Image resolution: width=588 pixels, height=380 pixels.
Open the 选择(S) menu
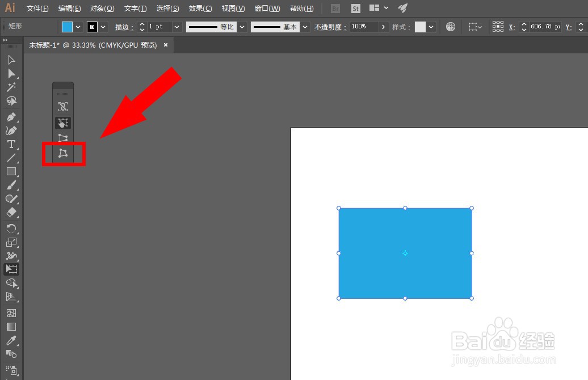click(167, 9)
